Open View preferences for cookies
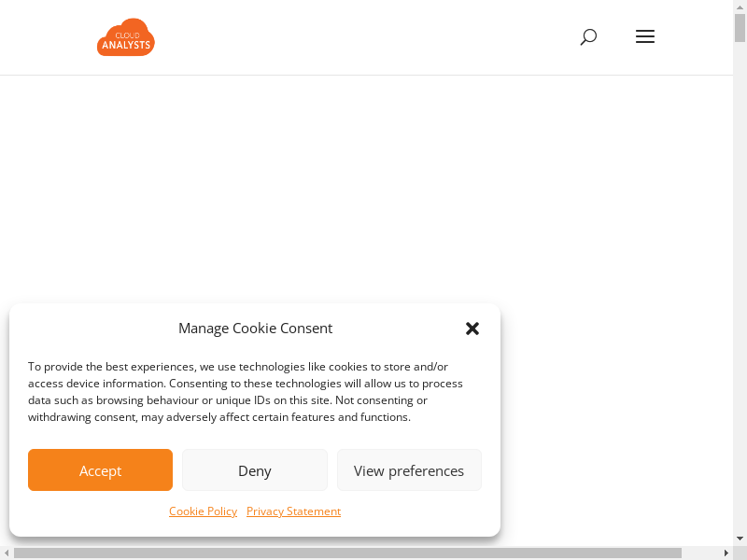This screenshot has height=560, width=747. [409, 470]
